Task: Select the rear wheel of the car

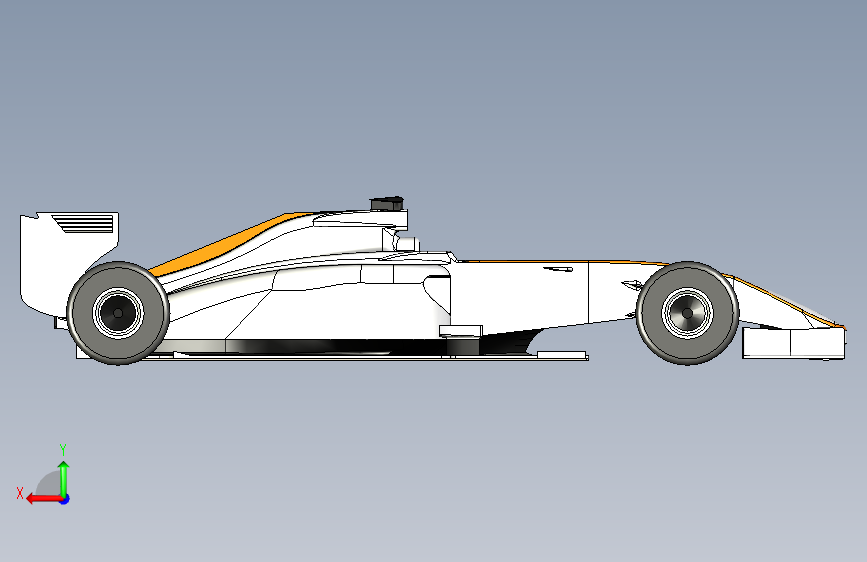Action: 118,313
